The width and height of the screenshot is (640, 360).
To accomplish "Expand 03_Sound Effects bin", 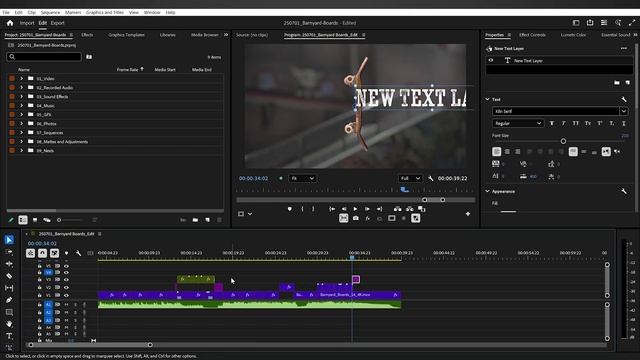I will 22,97.
